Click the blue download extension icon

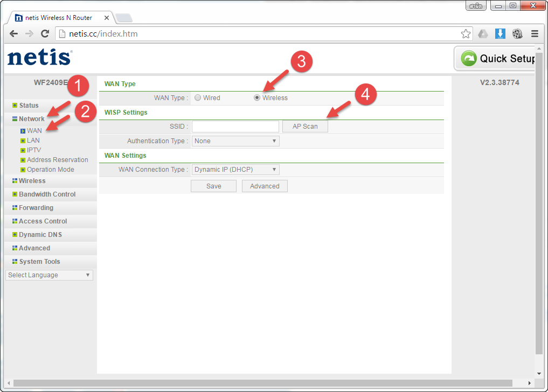(500, 34)
